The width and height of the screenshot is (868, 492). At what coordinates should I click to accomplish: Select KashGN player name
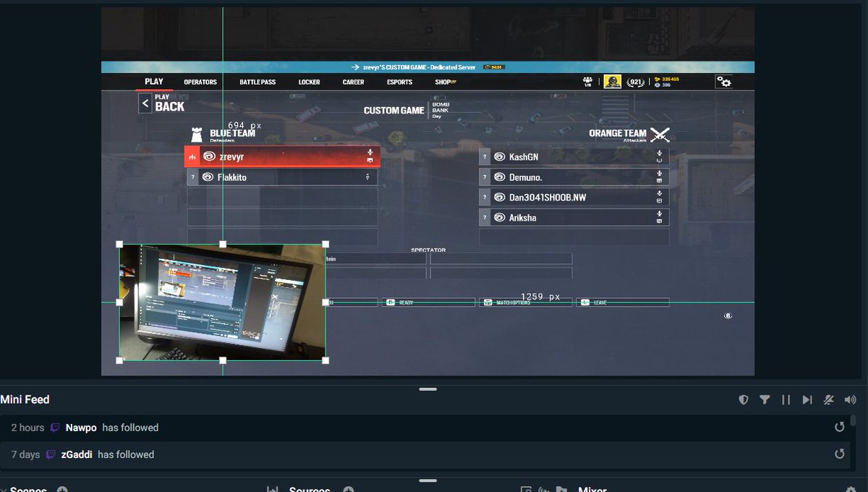pyautogui.click(x=524, y=157)
